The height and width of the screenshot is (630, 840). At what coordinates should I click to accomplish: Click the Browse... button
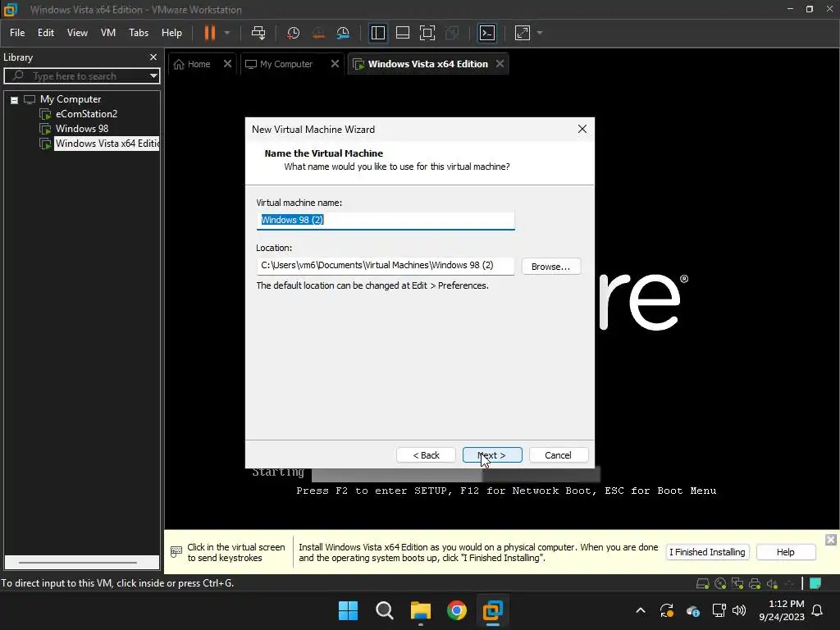tap(550, 267)
